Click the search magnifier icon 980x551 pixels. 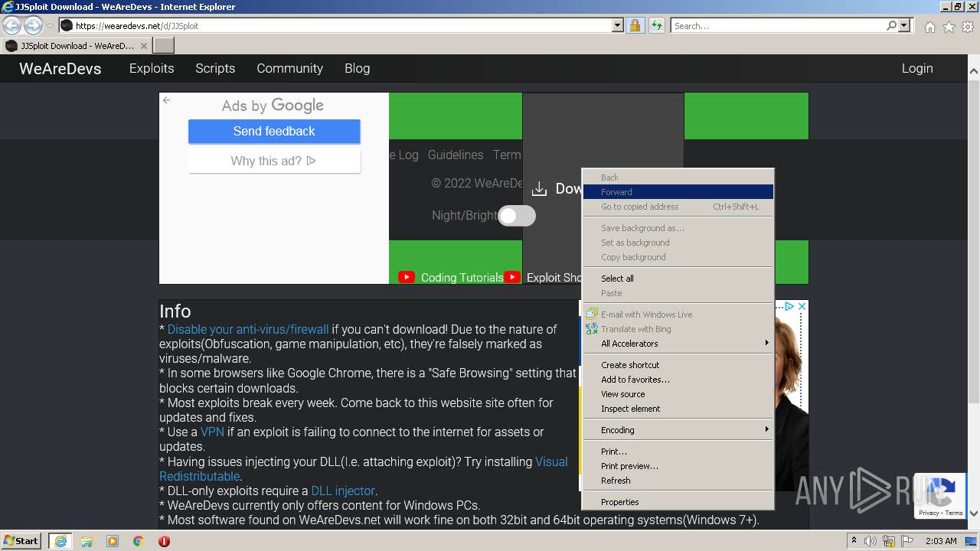coord(891,25)
